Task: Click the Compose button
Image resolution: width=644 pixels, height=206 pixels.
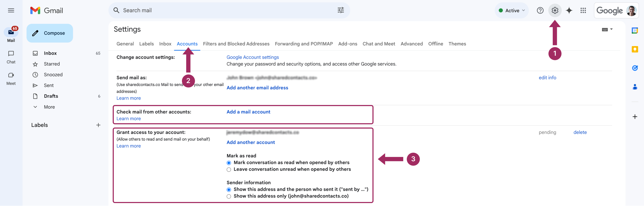Action: click(50, 33)
